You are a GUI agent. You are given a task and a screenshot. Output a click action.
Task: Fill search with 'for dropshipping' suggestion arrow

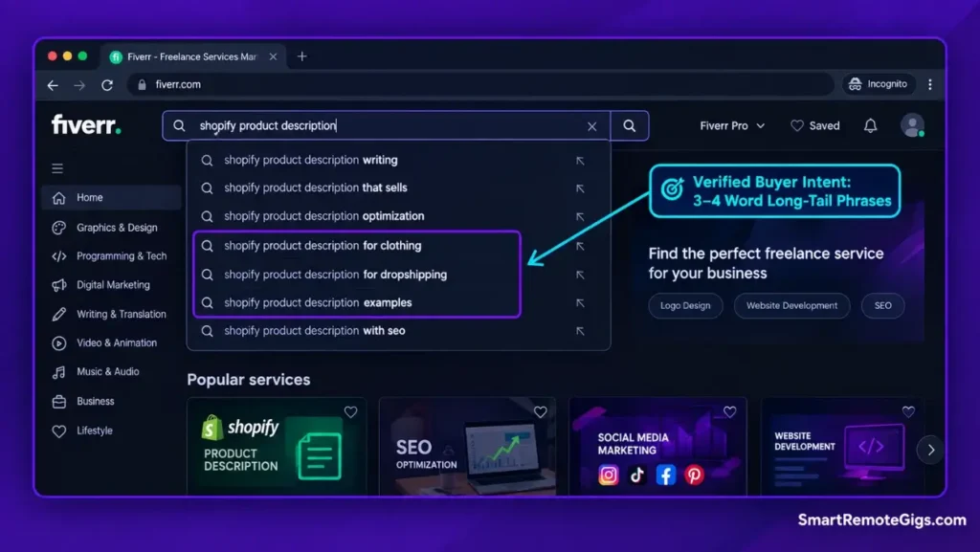click(580, 275)
